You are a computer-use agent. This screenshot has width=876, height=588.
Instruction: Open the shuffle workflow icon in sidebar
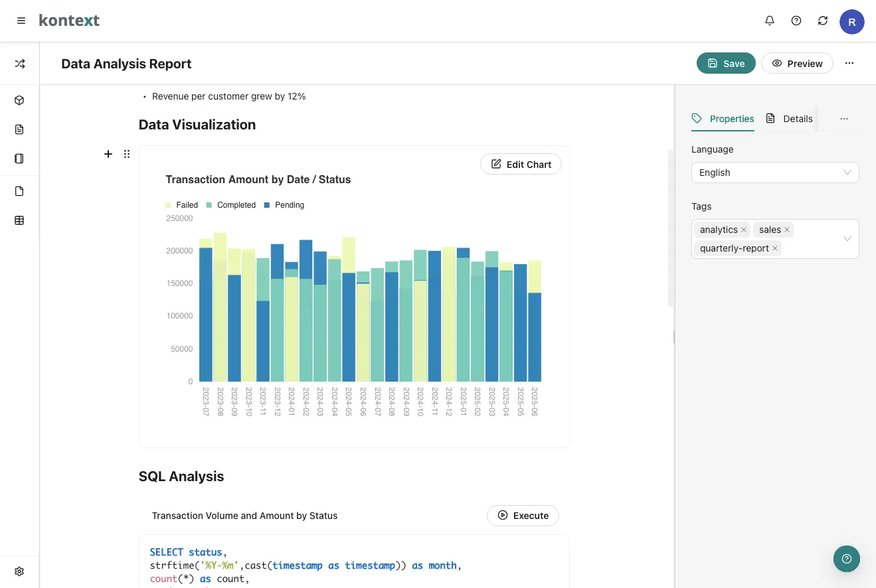(x=19, y=64)
